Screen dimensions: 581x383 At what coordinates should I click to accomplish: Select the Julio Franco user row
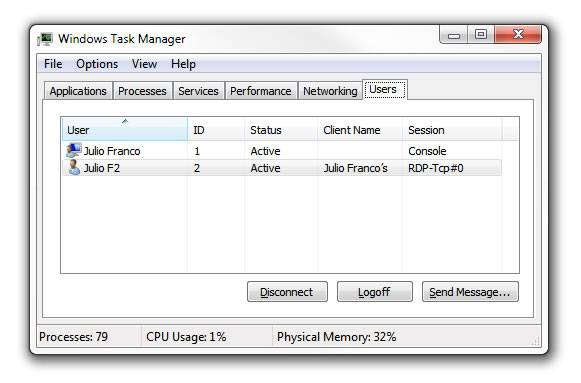(282, 151)
